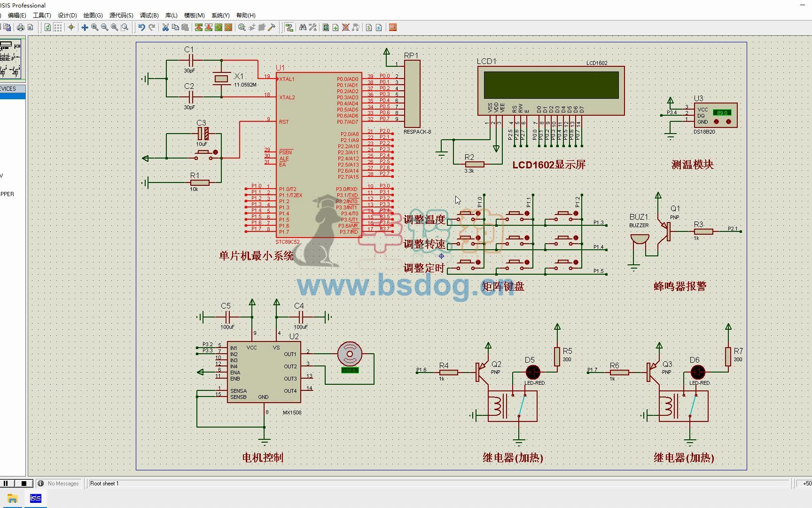Select the motor connected to U2 OUT1
The width and height of the screenshot is (812, 508).
[350, 354]
